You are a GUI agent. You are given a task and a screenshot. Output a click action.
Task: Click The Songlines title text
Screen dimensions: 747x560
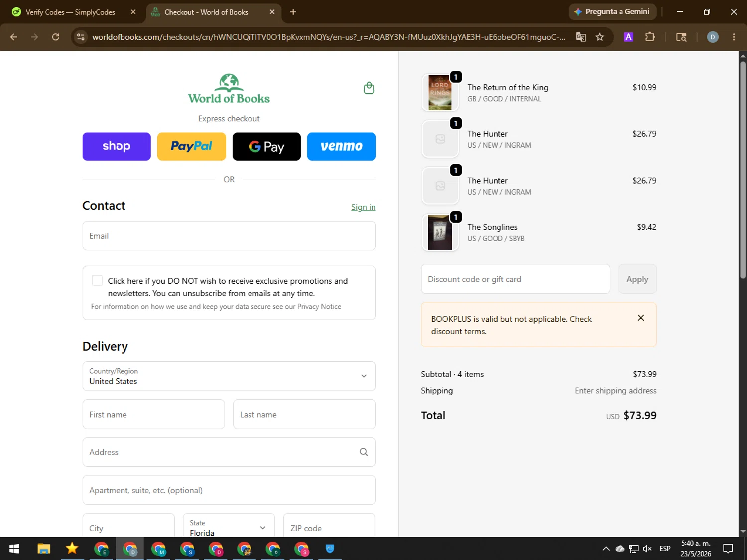(x=492, y=227)
